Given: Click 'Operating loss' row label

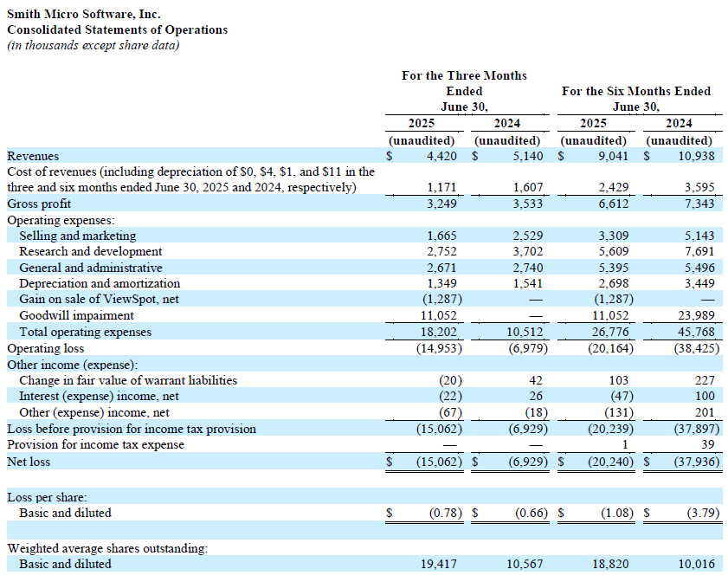Looking at the screenshot, I should tap(46, 349).
